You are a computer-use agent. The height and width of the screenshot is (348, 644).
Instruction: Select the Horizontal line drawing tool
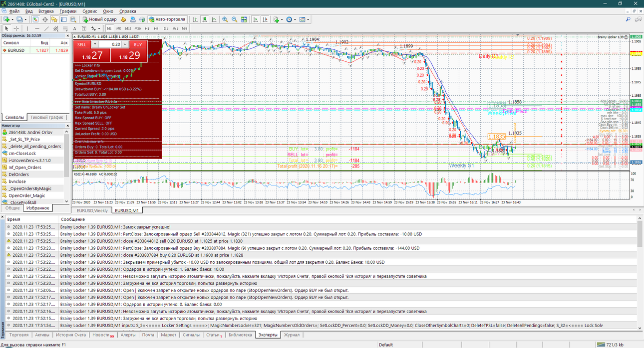(37, 28)
